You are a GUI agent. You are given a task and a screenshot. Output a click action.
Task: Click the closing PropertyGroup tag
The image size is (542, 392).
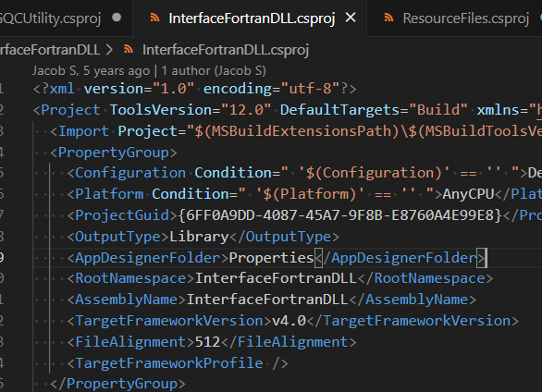coord(117,384)
